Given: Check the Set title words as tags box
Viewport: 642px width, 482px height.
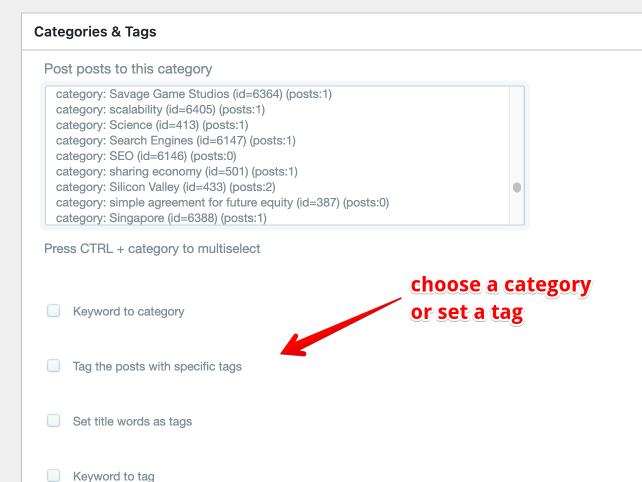Looking at the screenshot, I should pyautogui.click(x=54, y=421).
